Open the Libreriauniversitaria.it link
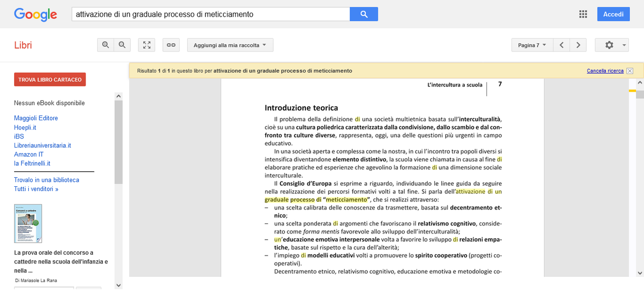 (x=42, y=146)
